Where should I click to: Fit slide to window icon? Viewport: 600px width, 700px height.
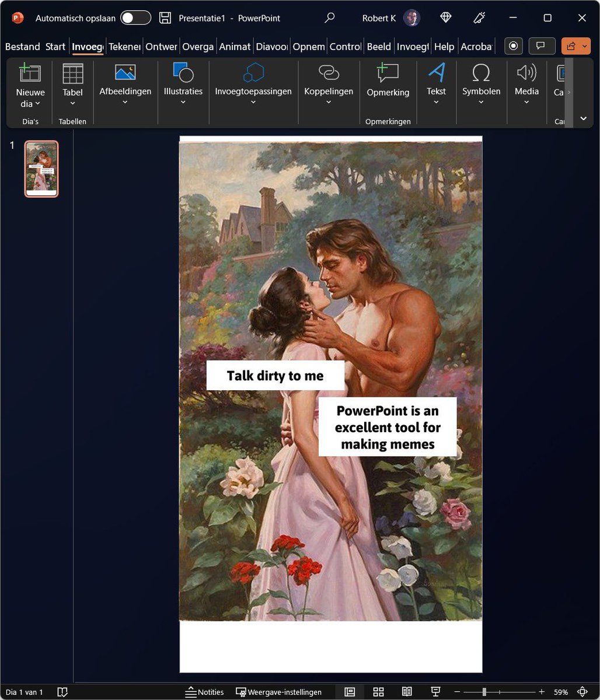tap(582, 692)
